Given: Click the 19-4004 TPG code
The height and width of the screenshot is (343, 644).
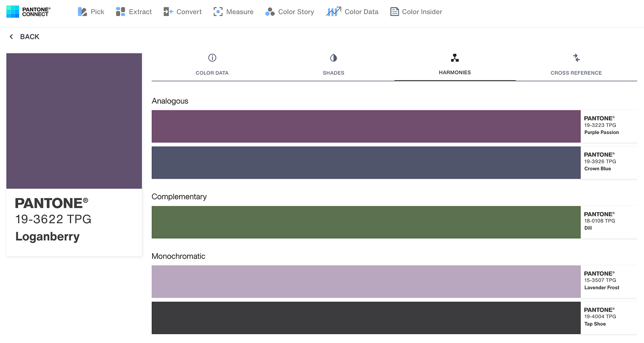Looking at the screenshot, I should tap(600, 316).
